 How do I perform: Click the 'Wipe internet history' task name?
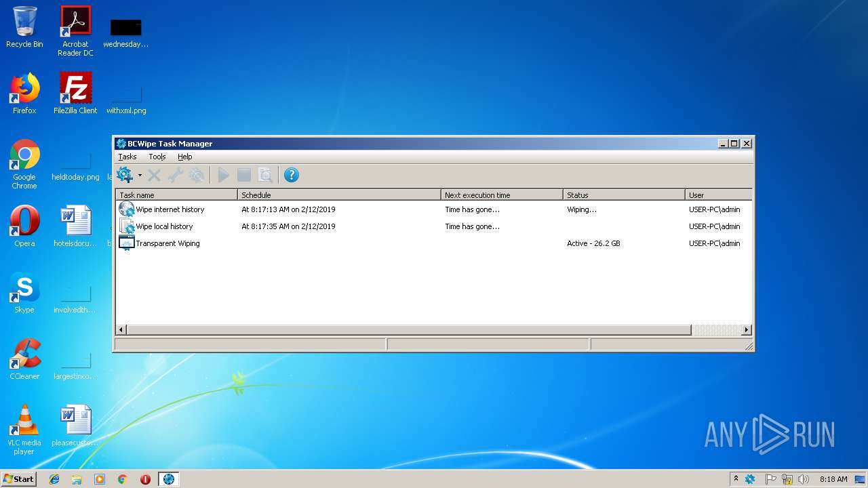[x=170, y=209]
